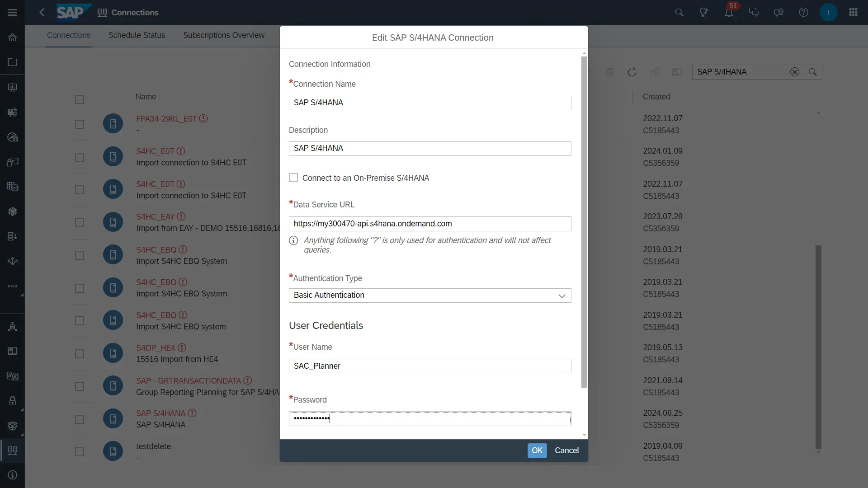
Task: Open the feedback speech-bubble icon
Action: click(x=778, y=12)
